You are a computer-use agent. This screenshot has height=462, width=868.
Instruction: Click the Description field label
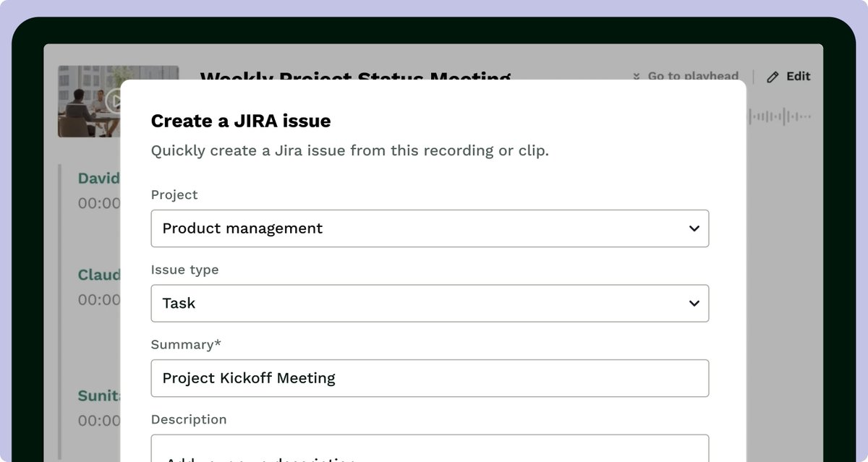tap(189, 419)
